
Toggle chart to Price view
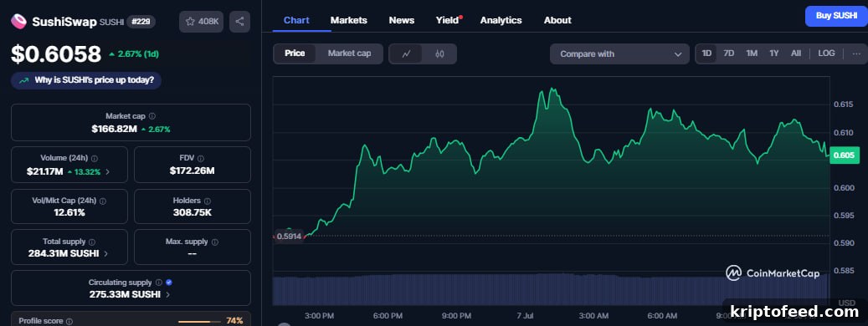[x=295, y=53]
